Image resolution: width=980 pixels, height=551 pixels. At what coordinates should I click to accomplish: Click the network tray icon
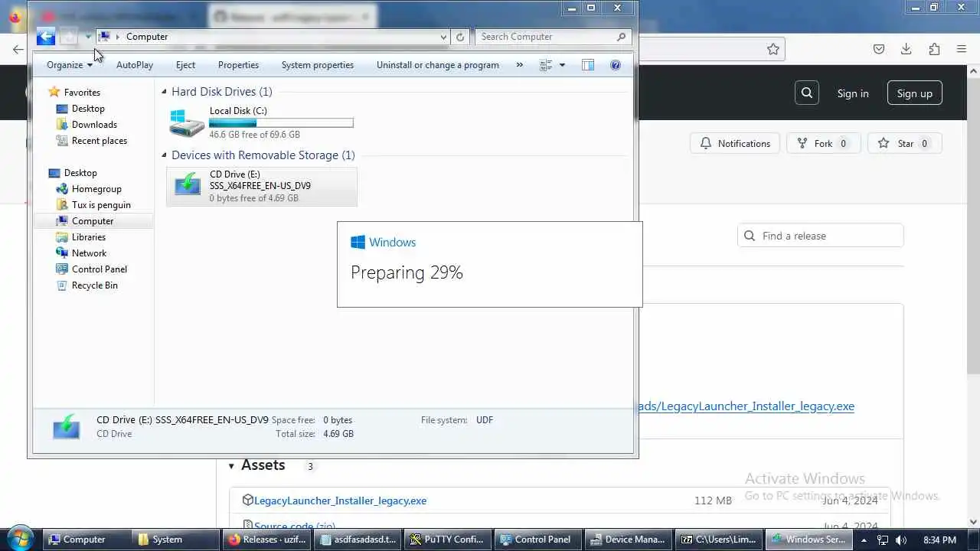(883, 540)
